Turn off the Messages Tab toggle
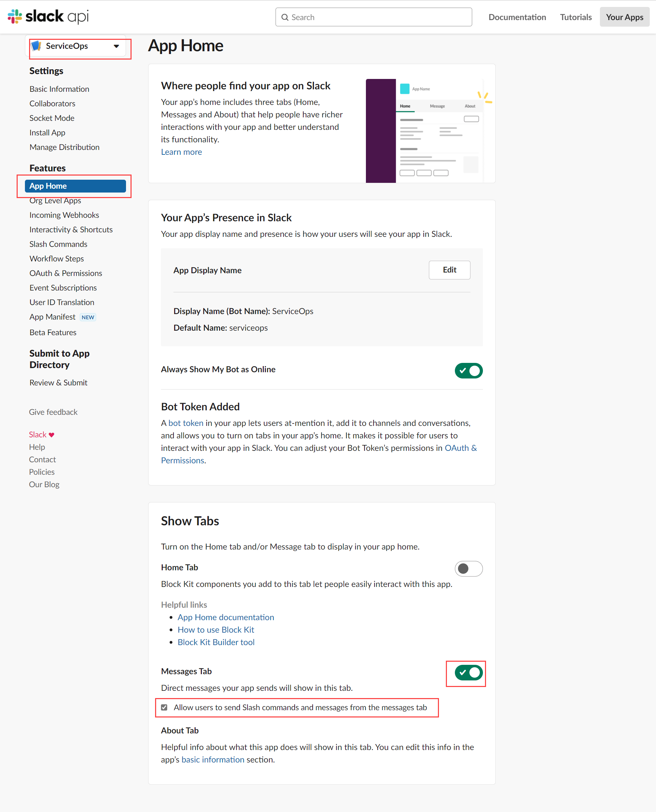656x812 pixels. [x=468, y=672]
